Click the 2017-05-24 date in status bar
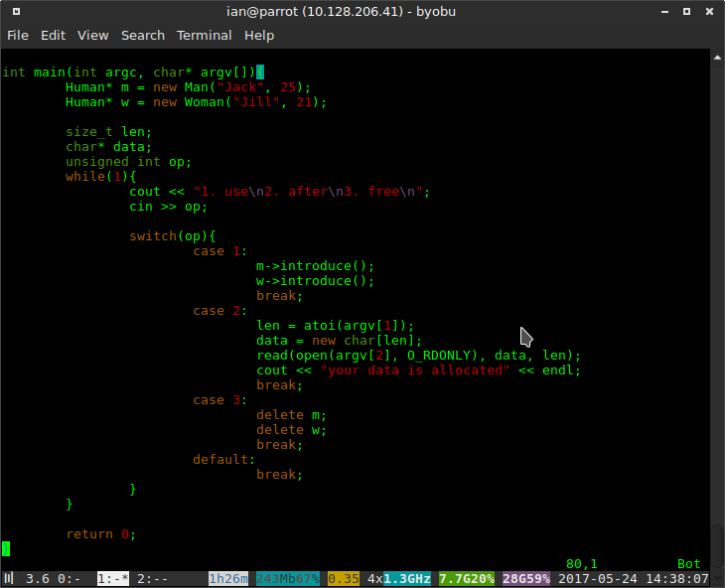This screenshot has height=588, width=725. [598, 579]
